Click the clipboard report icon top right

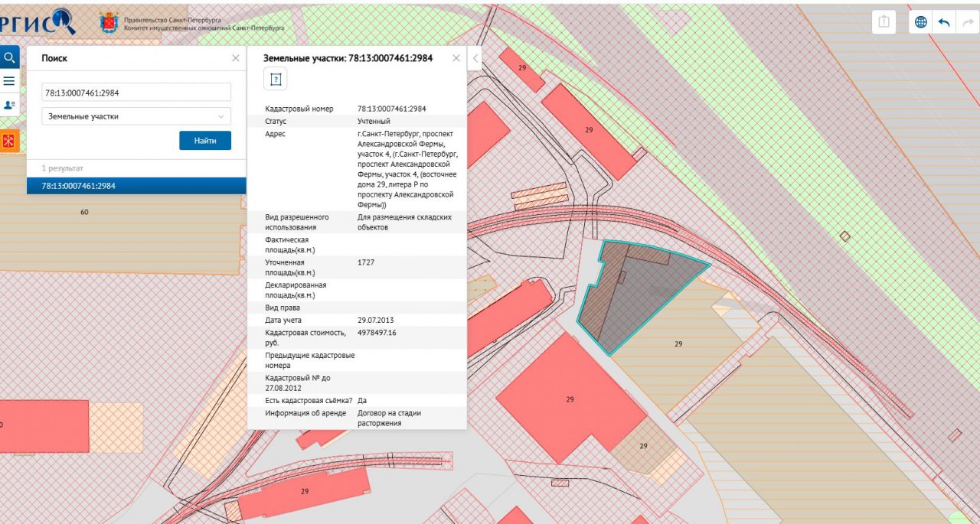884,22
